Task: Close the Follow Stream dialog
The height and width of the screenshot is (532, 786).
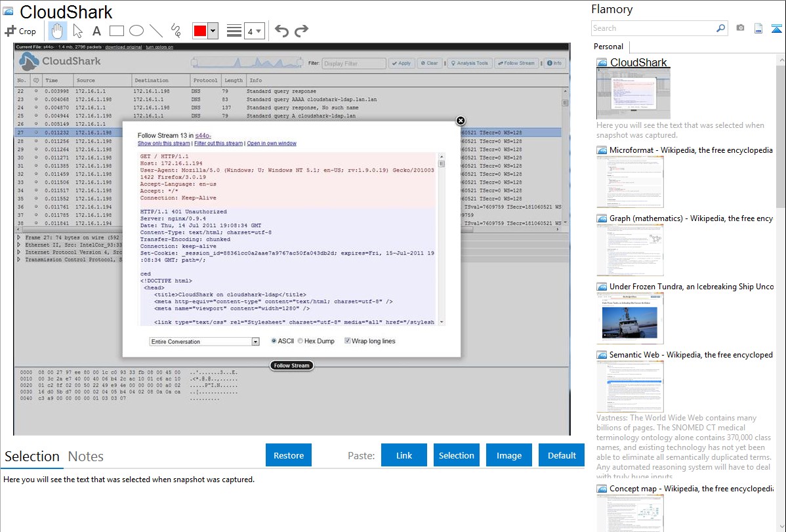Action: 460,120
